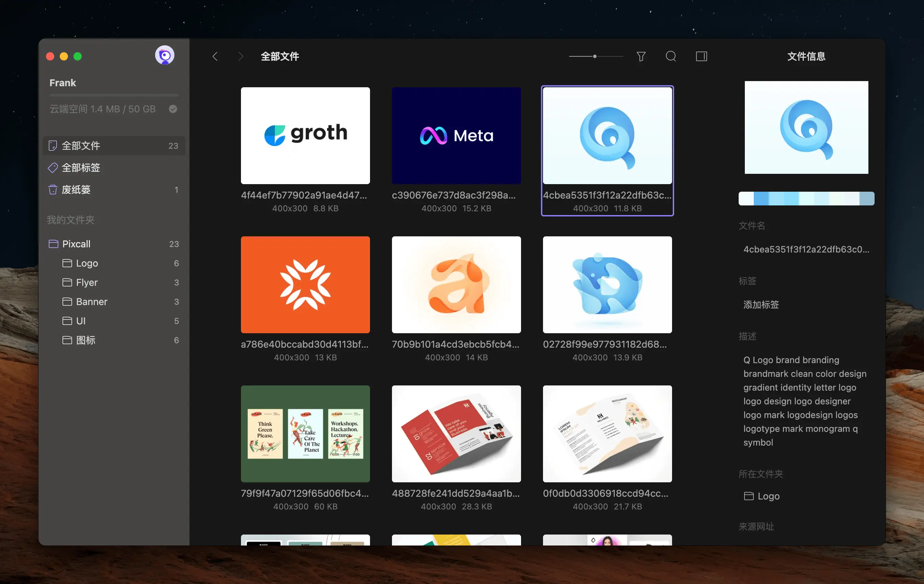Open 全部标签 in the sidebar

coord(114,167)
